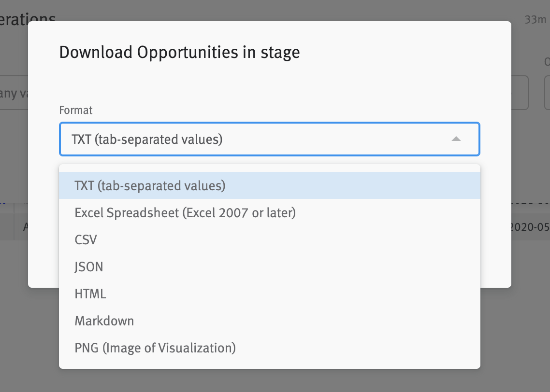Select HTML output format

(x=90, y=294)
